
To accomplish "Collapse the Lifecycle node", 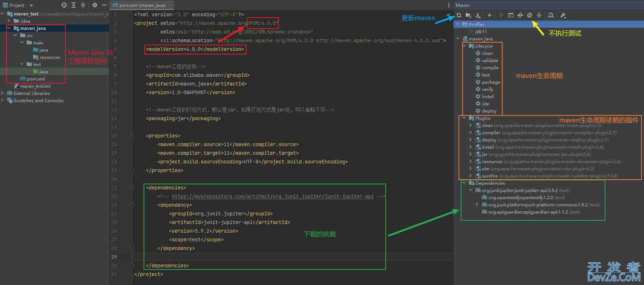I will click(x=464, y=46).
